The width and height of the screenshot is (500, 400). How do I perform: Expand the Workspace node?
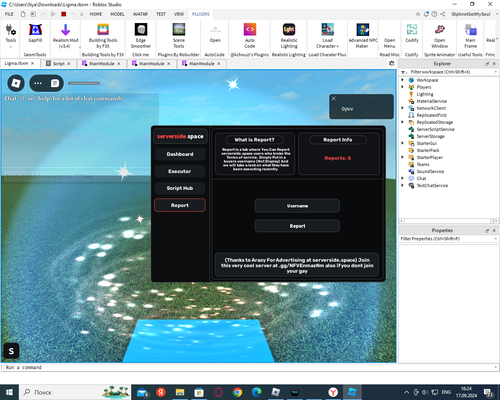tap(402, 80)
